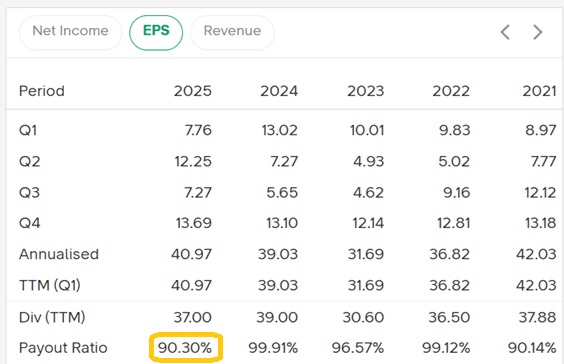Select Q2 2021 EPS value 7.77
The height and width of the screenshot is (364, 564).
544,161
